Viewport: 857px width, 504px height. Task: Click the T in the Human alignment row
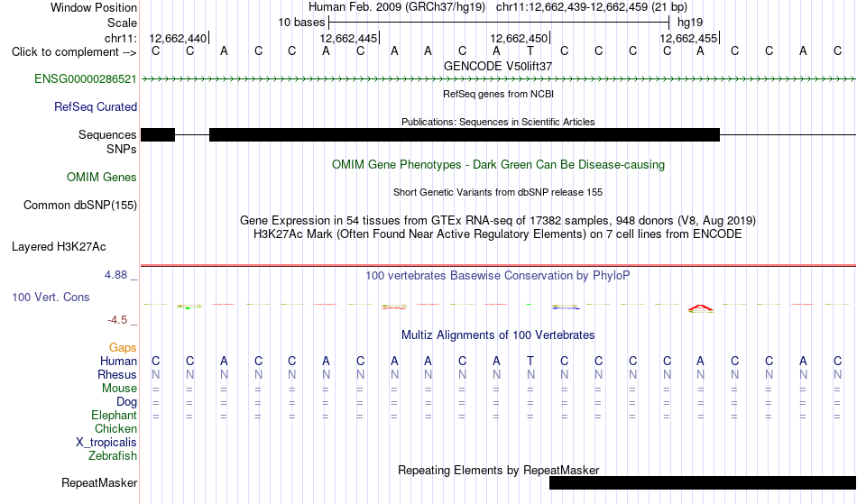pyautogui.click(x=530, y=361)
